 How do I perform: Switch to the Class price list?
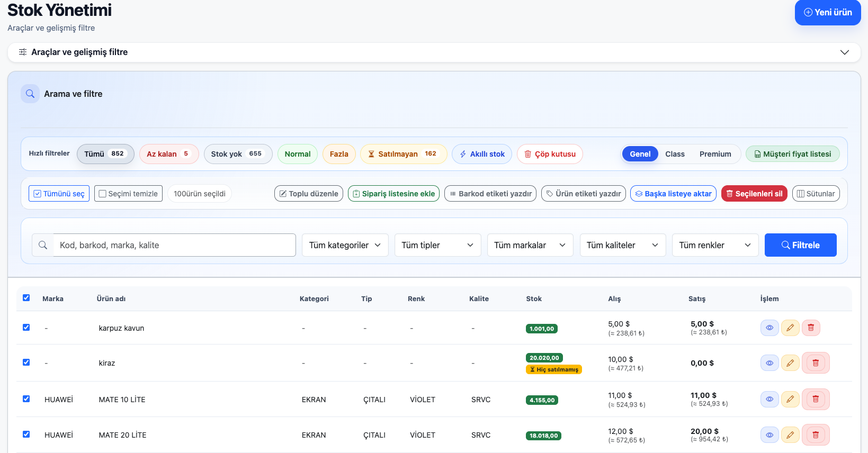click(675, 154)
